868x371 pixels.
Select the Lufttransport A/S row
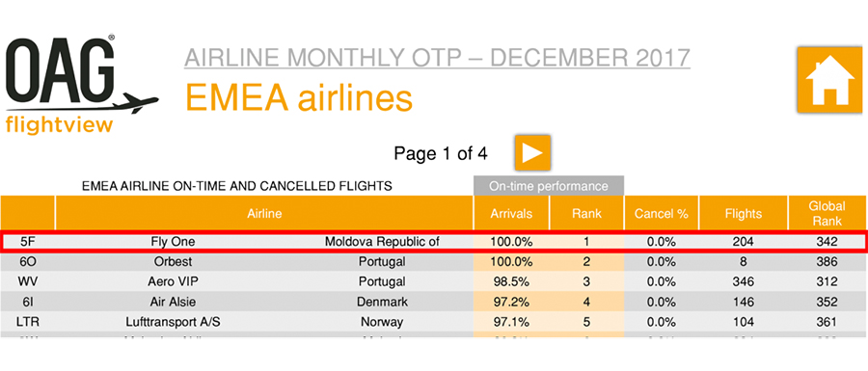[x=434, y=321]
